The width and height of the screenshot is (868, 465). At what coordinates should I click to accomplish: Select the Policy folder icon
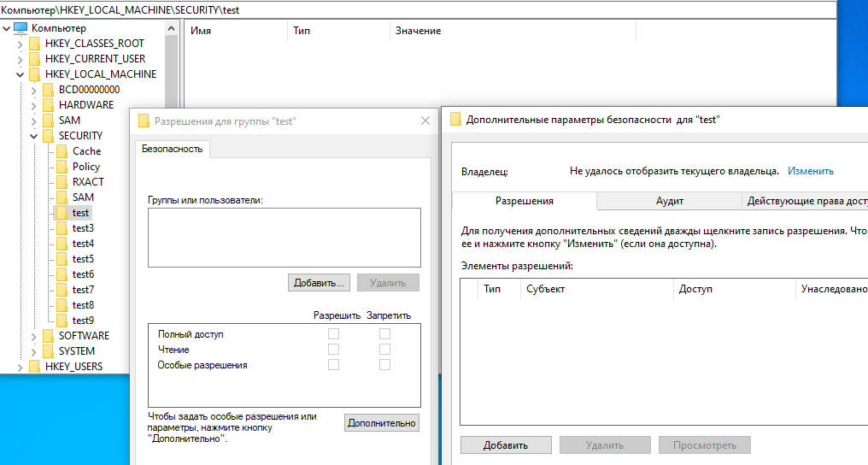[x=62, y=167]
